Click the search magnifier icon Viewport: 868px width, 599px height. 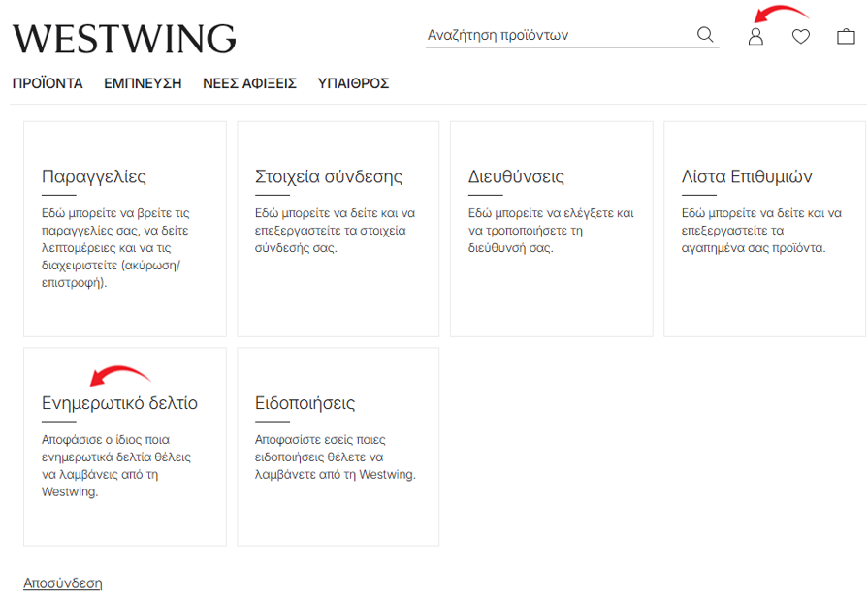(x=705, y=34)
